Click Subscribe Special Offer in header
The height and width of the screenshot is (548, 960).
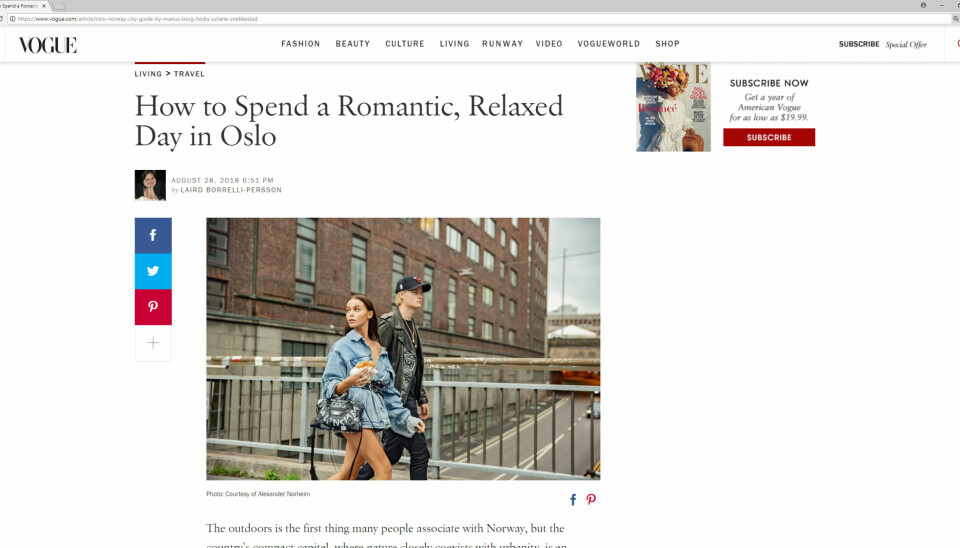(882, 44)
